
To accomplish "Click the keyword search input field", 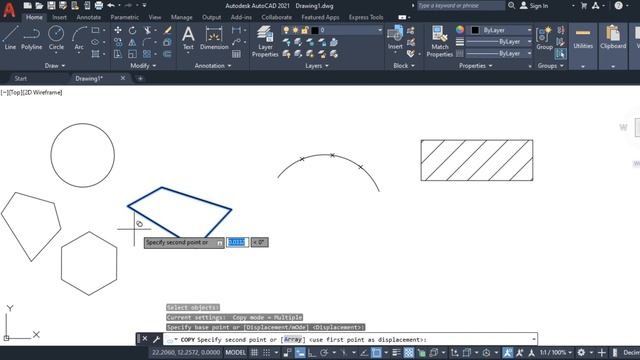I will [x=460, y=6].
